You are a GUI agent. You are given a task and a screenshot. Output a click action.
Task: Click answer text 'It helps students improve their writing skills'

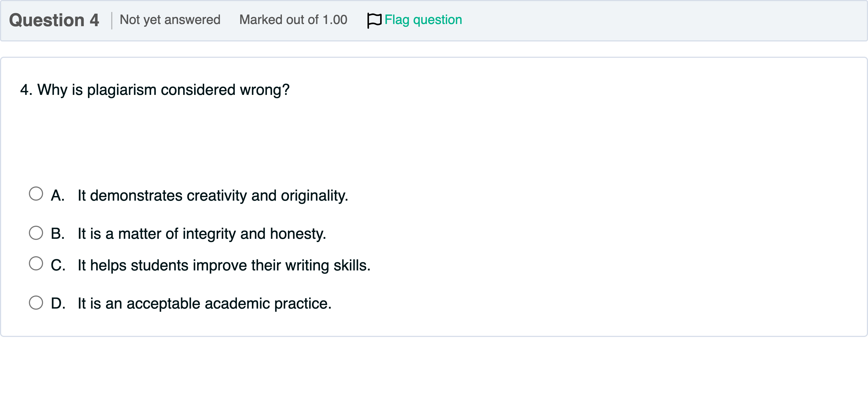[x=224, y=266]
